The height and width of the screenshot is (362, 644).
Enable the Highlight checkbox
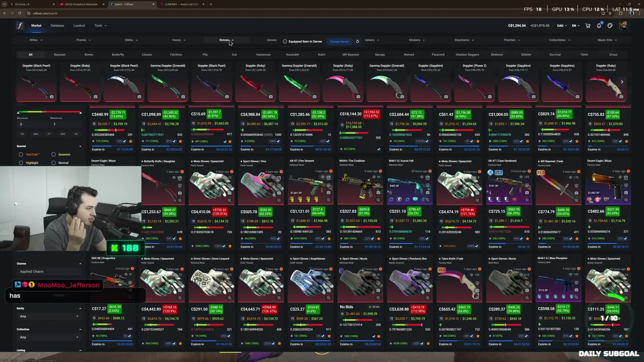[21, 162]
